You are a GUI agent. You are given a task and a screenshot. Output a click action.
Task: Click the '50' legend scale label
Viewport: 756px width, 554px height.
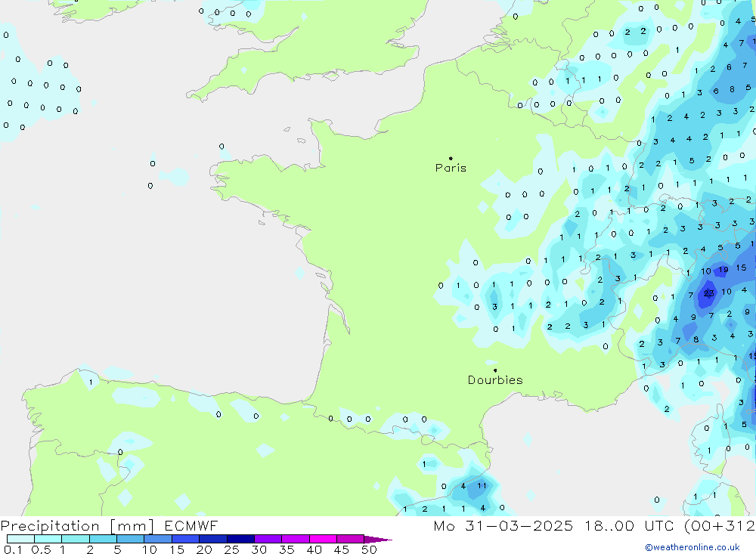(x=369, y=549)
